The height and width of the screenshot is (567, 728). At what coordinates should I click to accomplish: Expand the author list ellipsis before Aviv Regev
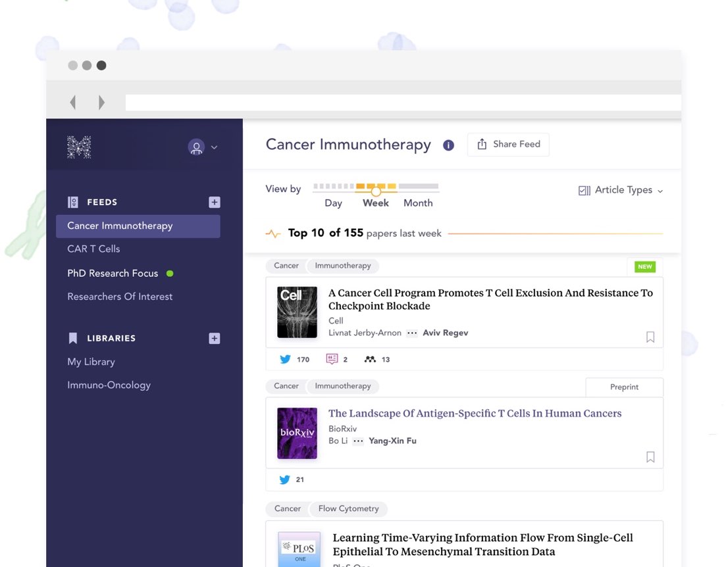click(412, 333)
